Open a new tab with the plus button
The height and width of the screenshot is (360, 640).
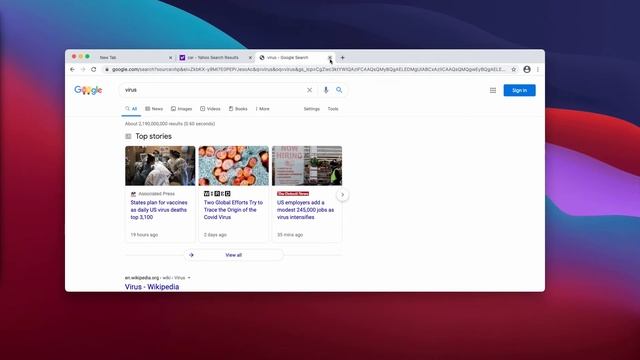click(342, 58)
